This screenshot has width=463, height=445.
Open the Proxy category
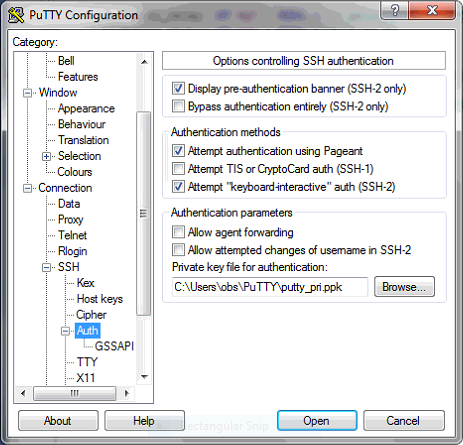click(x=71, y=219)
